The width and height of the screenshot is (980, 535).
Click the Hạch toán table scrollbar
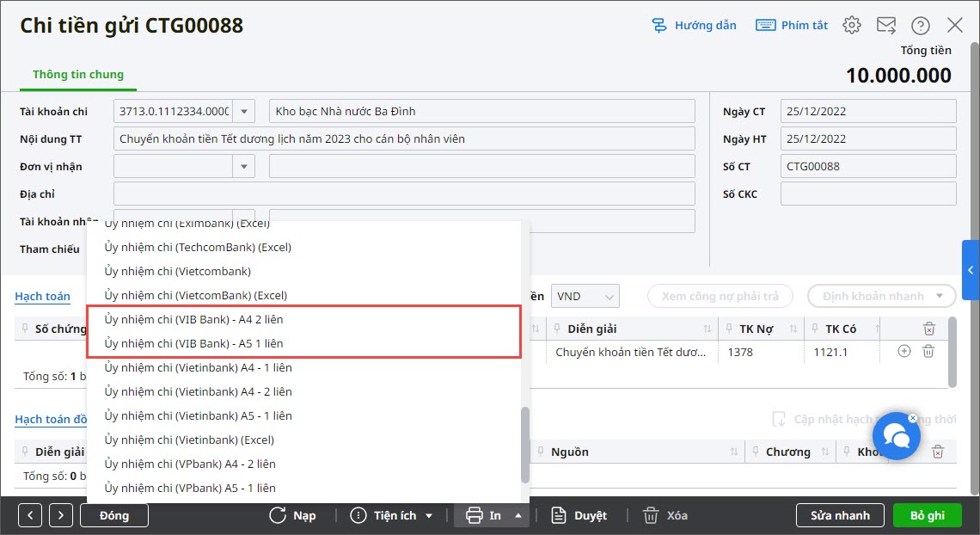click(x=952, y=352)
